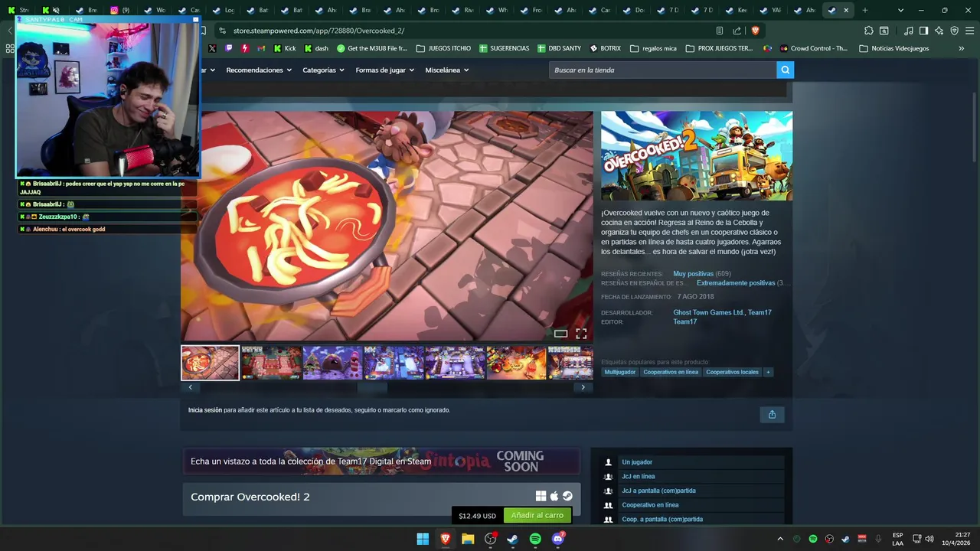Open the DBD SANTY bookmark

point(559,48)
